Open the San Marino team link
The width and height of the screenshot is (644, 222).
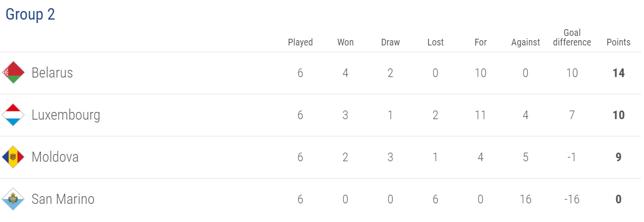63,199
